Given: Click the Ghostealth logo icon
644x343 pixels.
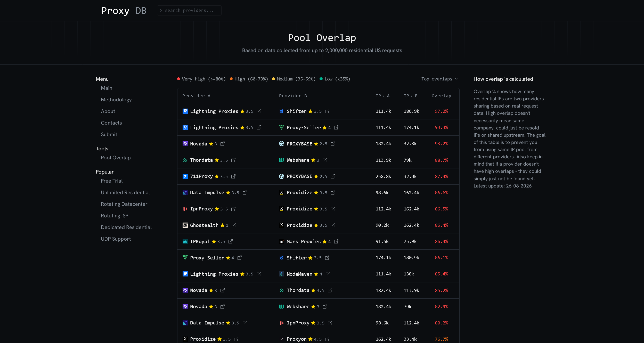Looking at the screenshot, I should coord(185,225).
